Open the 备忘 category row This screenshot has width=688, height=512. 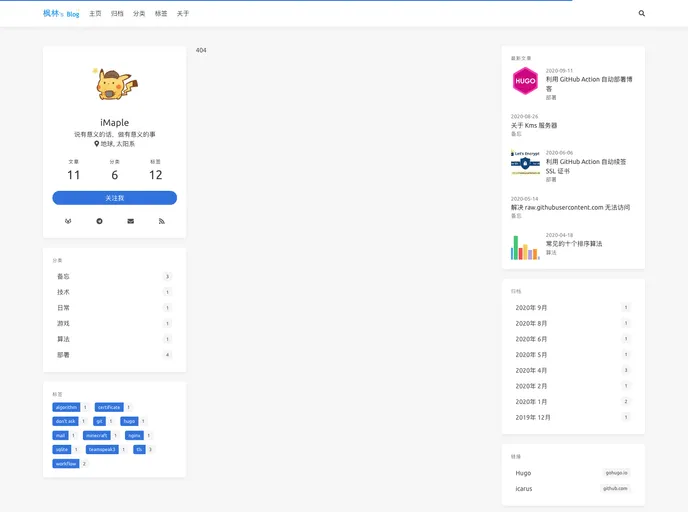(115, 276)
